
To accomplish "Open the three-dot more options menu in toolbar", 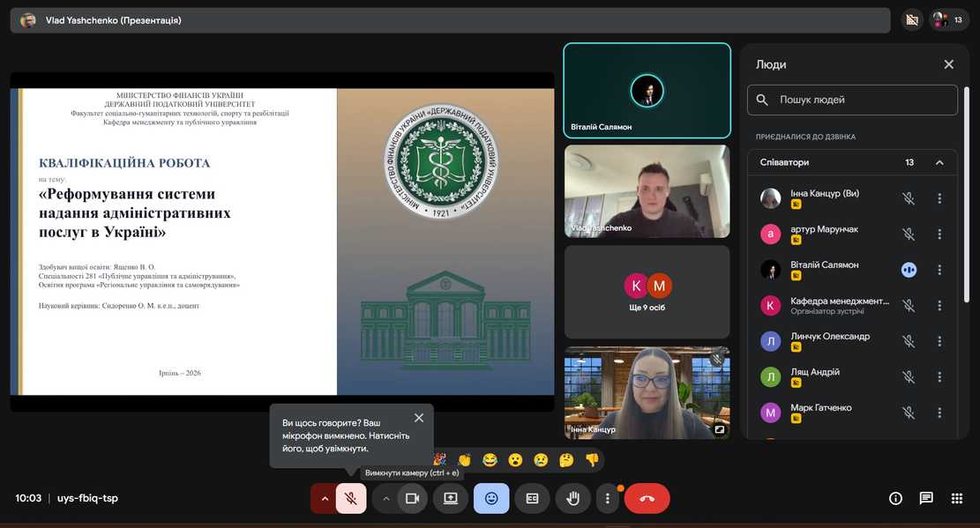I will [607, 498].
